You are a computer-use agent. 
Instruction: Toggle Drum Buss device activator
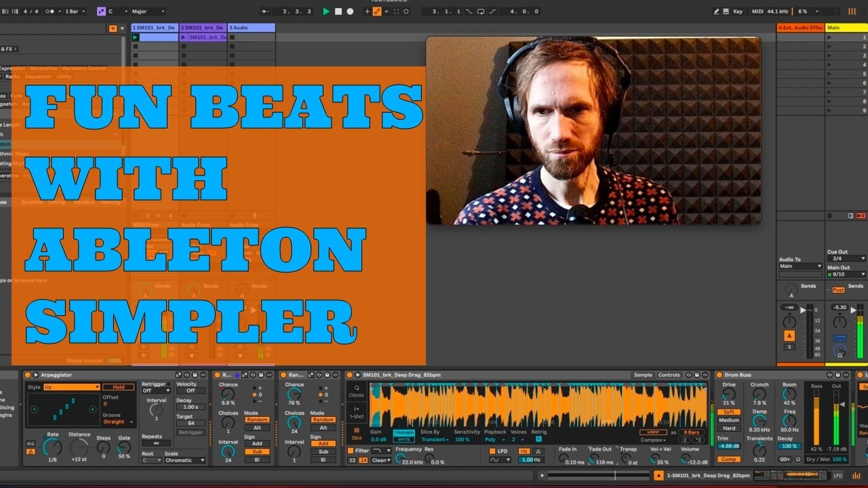point(719,375)
